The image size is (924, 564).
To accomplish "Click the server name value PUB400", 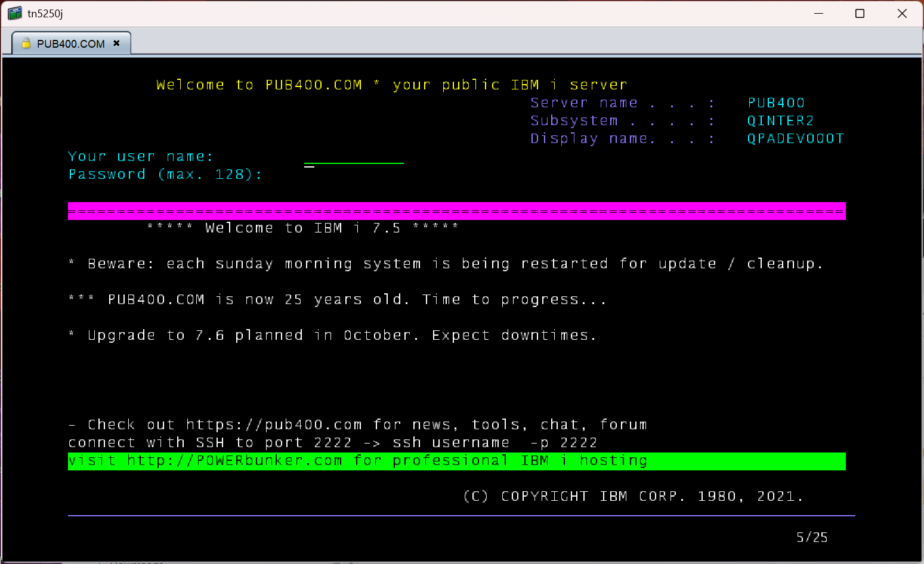I will tap(776, 103).
